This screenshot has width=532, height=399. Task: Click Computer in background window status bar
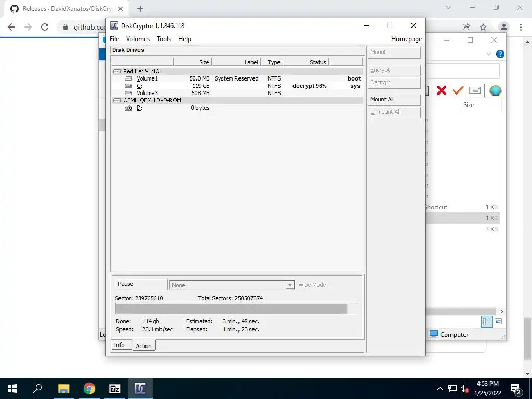[x=449, y=334]
